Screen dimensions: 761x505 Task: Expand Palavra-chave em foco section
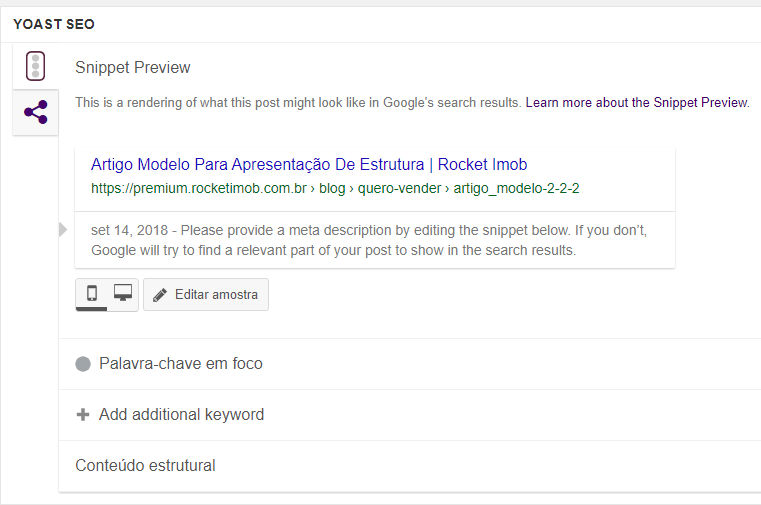(x=410, y=364)
